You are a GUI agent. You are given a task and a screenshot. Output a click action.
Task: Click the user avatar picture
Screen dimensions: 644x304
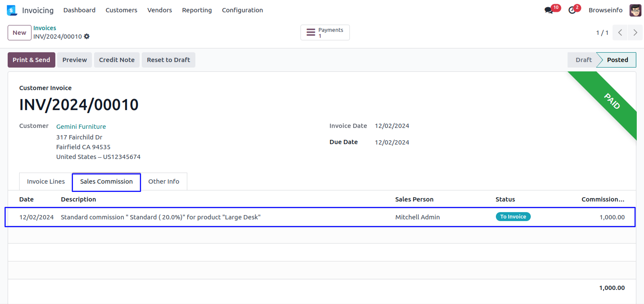coord(635,10)
